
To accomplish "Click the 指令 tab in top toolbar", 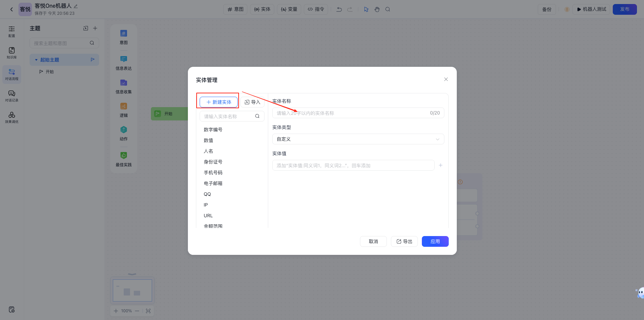I will (x=316, y=9).
